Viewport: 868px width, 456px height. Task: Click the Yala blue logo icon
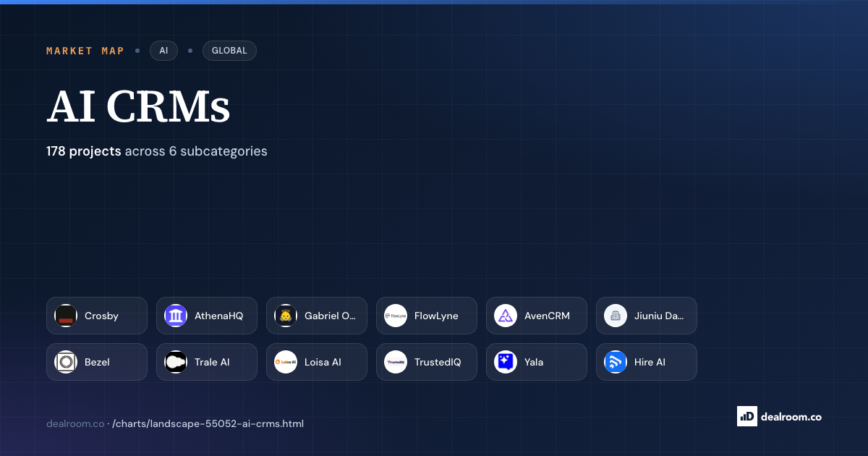(x=506, y=362)
